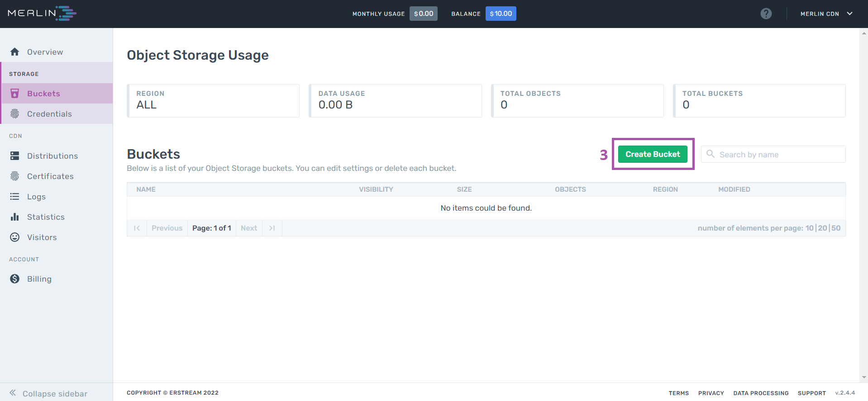Sort by the NAME column header

pos(146,189)
